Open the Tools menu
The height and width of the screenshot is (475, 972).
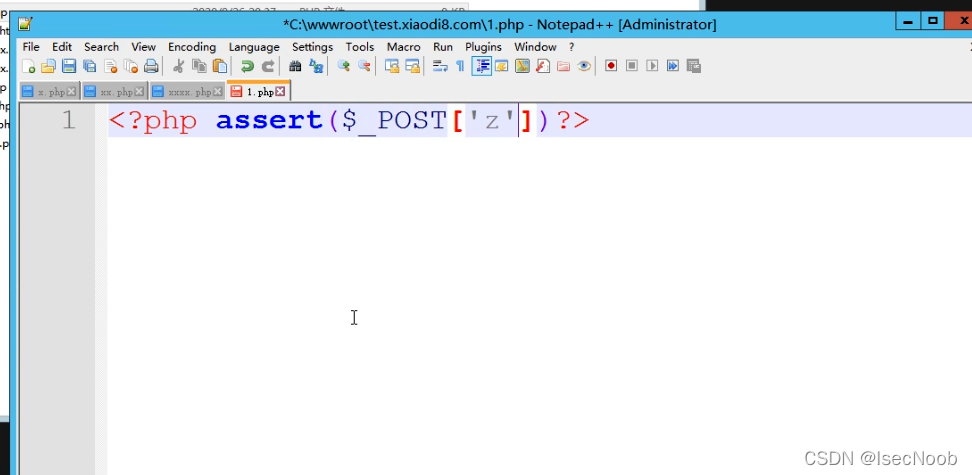360,47
